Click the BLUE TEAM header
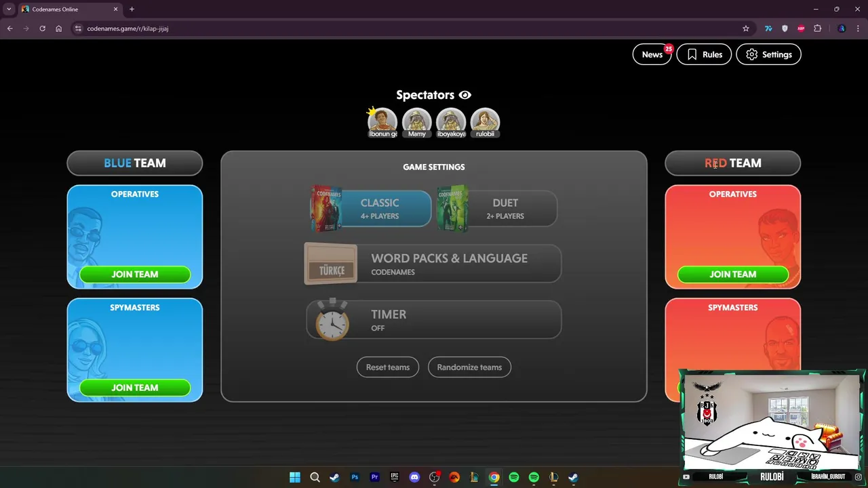This screenshot has height=488, width=868. pyautogui.click(x=135, y=163)
